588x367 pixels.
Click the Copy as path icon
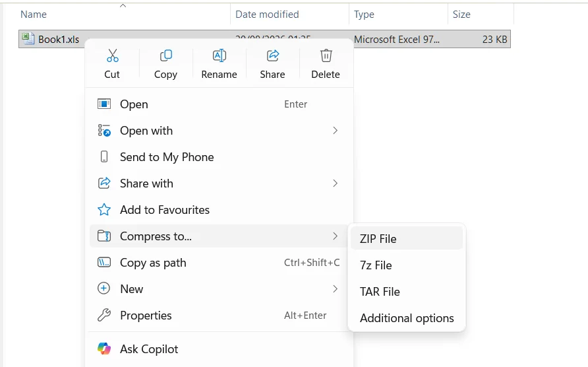[x=104, y=262]
